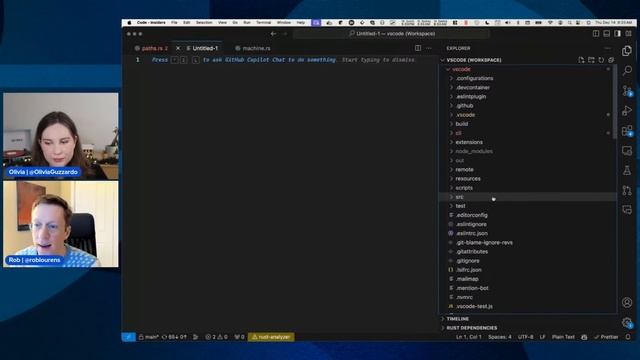Click the remote window indicator in status bar

click(x=129, y=337)
